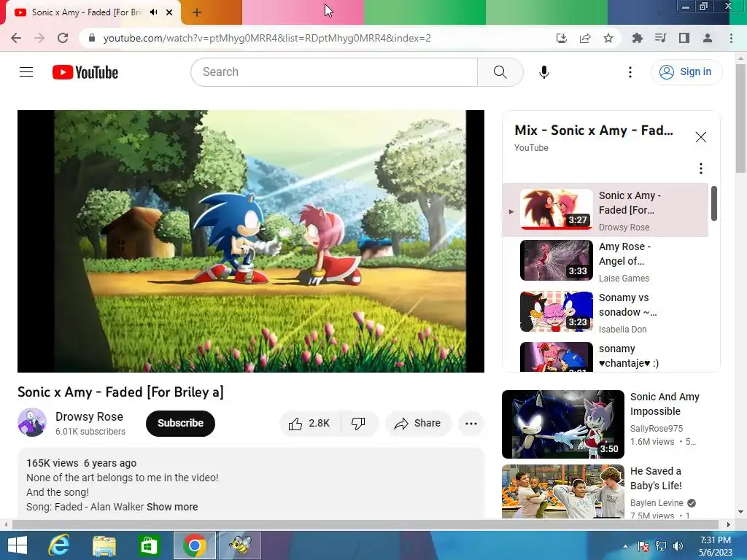Open Baylen Levine channel link
The width and height of the screenshot is (747, 560).
coord(657,503)
